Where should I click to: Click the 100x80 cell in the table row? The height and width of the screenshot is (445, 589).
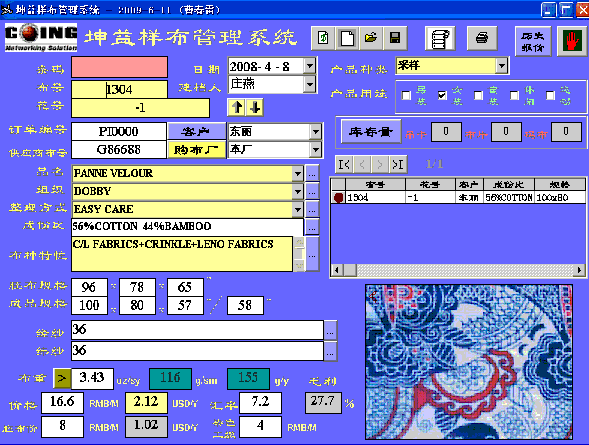tap(560, 198)
